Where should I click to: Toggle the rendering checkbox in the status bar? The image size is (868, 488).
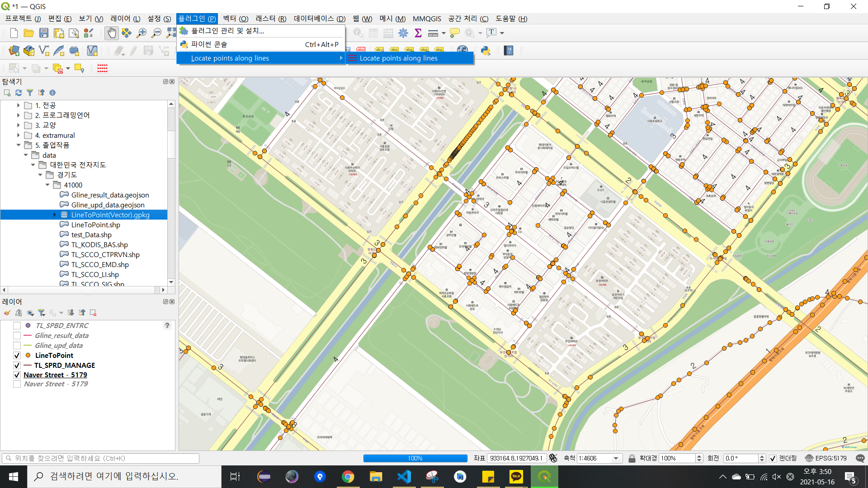pos(773,458)
